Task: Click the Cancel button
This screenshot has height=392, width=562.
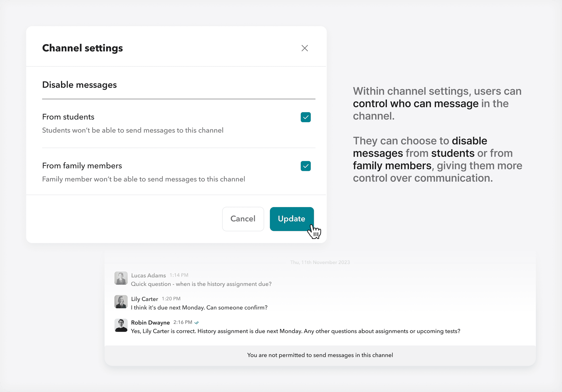Action: [243, 219]
